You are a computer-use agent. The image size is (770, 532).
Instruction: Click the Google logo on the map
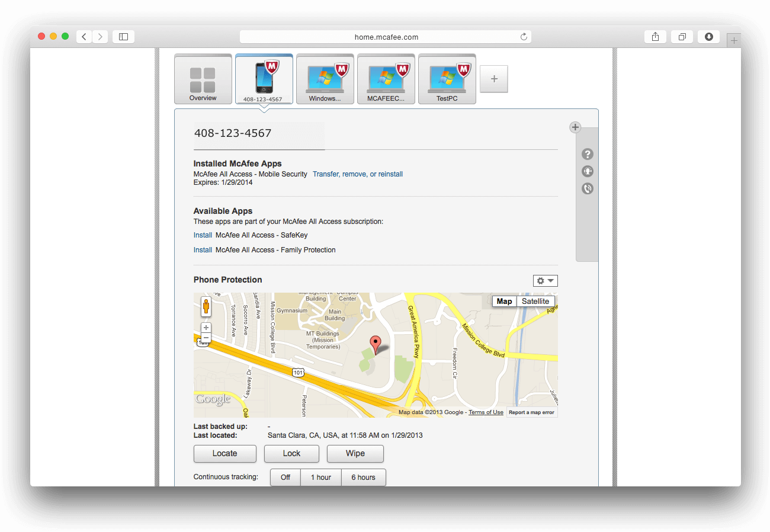click(x=213, y=399)
